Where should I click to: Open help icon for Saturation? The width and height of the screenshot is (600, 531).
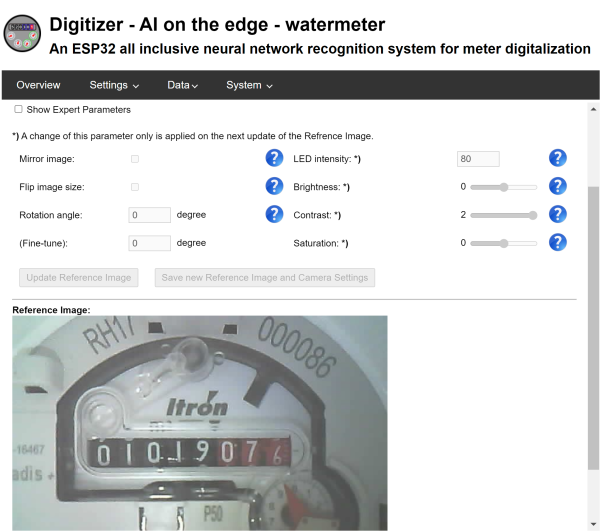point(558,243)
